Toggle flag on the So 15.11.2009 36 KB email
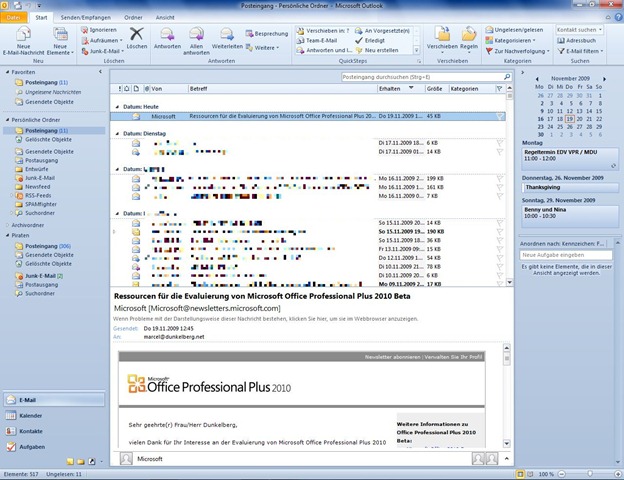 pos(500,240)
